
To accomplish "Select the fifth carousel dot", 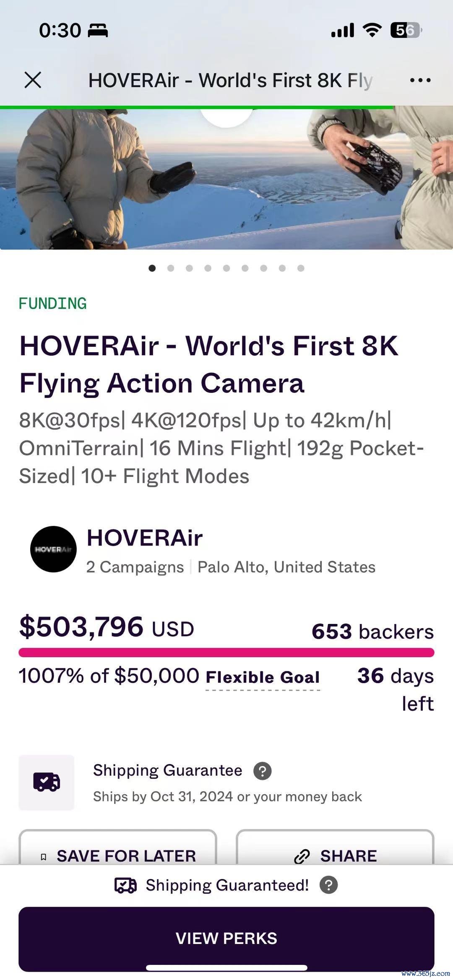I will (x=226, y=268).
